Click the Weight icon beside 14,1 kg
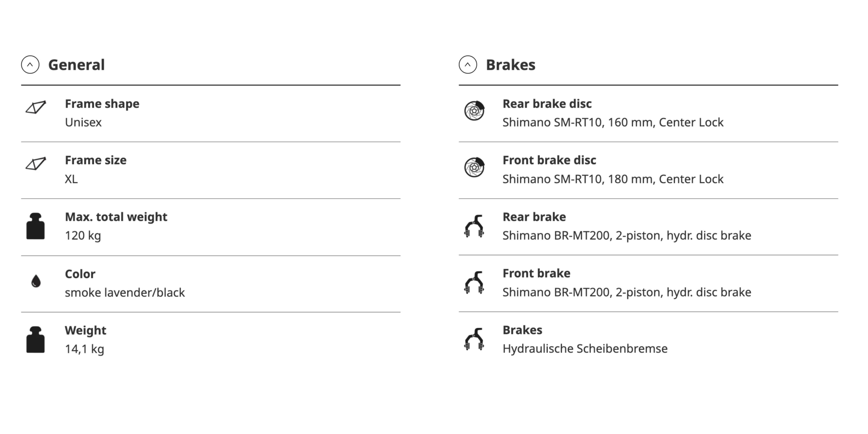868x434 pixels. tap(36, 340)
